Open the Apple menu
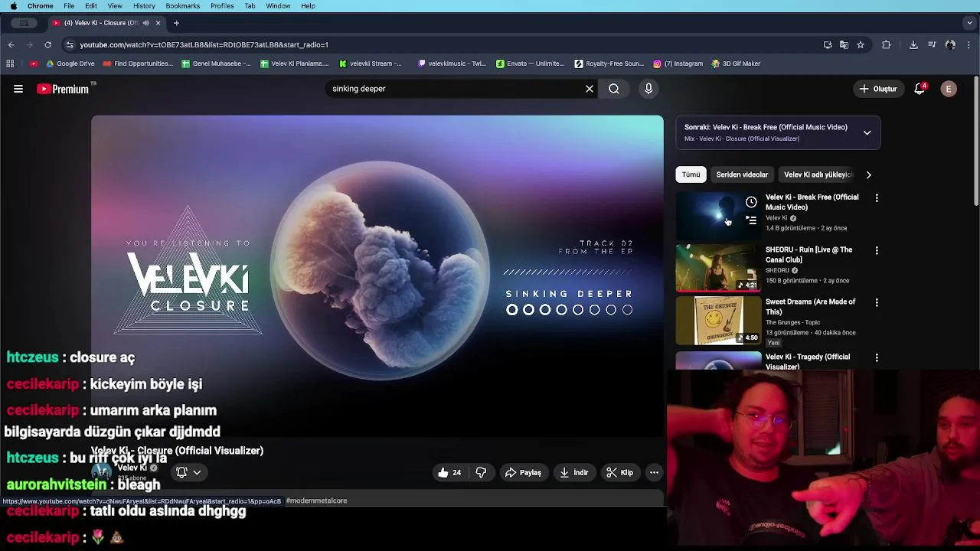Image resolution: width=980 pixels, height=551 pixels. tap(13, 6)
